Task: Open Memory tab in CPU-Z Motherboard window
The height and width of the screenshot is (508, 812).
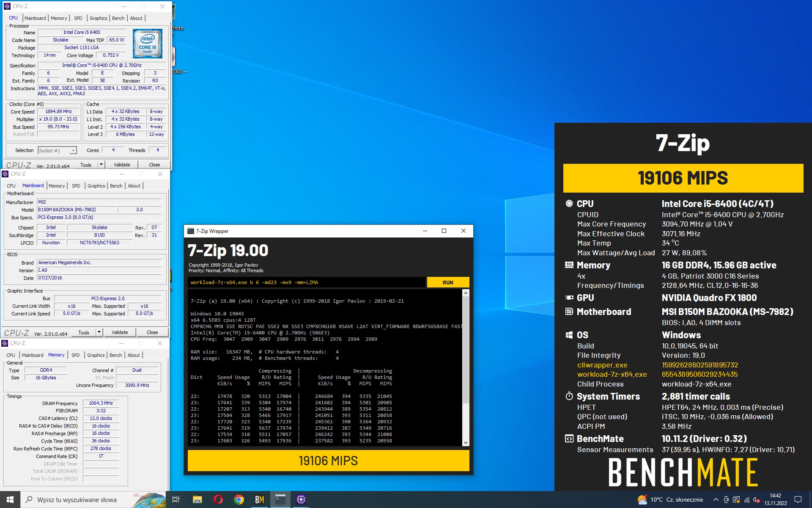Action: click(x=57, y=186)
